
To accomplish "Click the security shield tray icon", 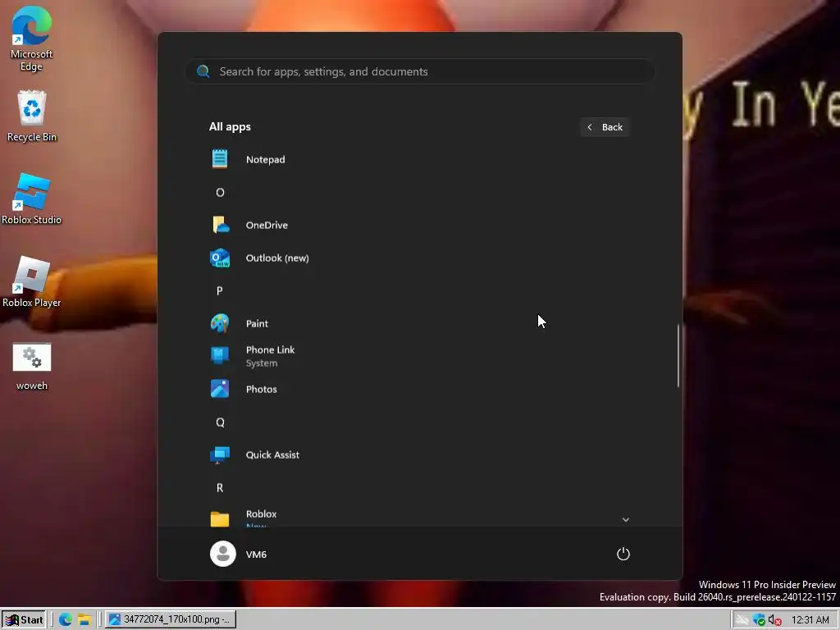I will tap(759, 620).
